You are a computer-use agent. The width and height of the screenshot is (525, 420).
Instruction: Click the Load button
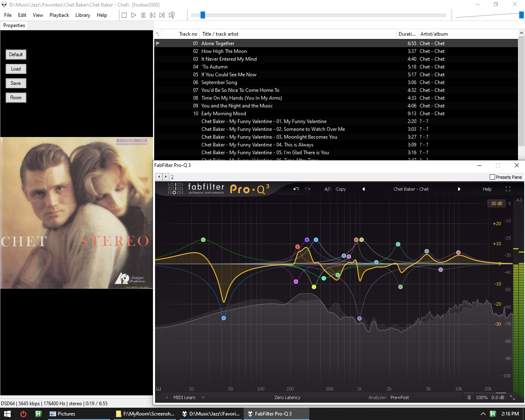pos(16,69)
